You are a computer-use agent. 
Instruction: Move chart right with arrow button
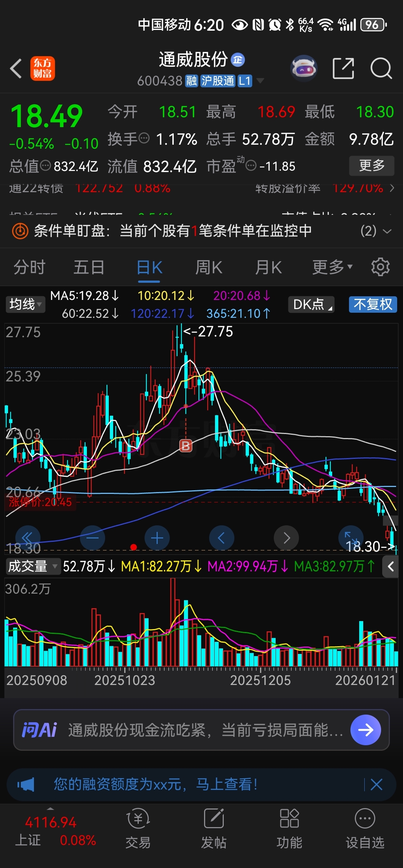pyautogui.click(x=287, y=538)
